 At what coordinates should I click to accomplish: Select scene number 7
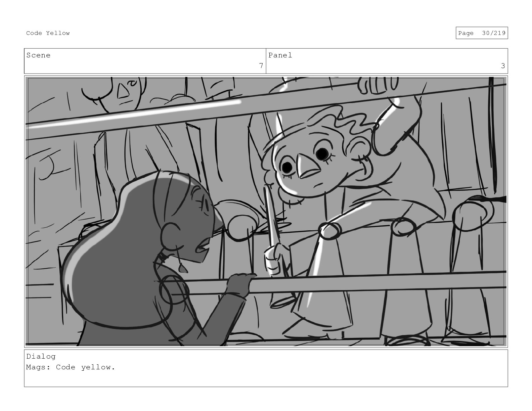261,66
